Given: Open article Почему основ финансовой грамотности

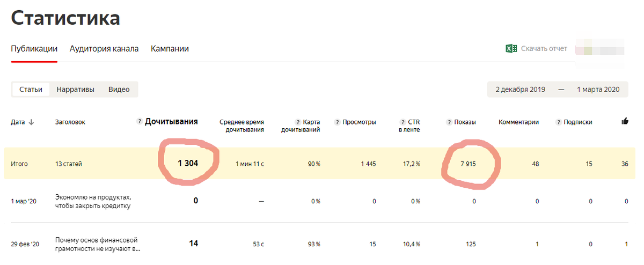Looking at the screenshot, I should [x=97, y=244].
